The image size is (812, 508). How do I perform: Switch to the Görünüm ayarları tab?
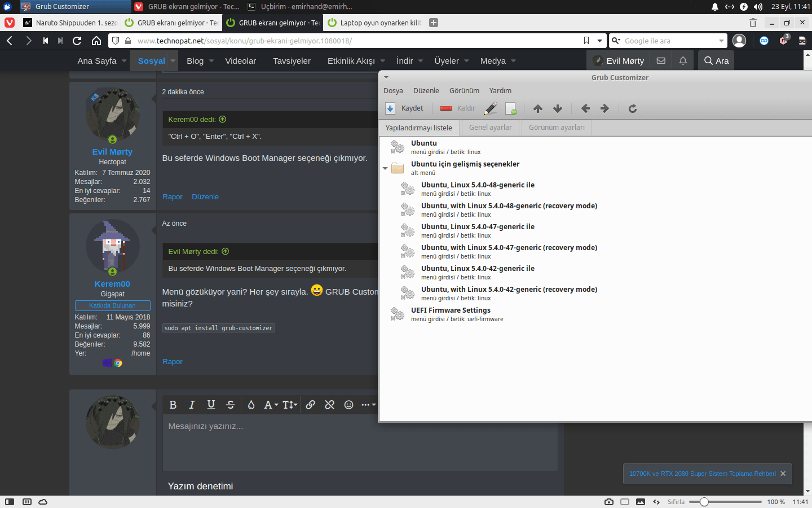(x=557, y=128)
